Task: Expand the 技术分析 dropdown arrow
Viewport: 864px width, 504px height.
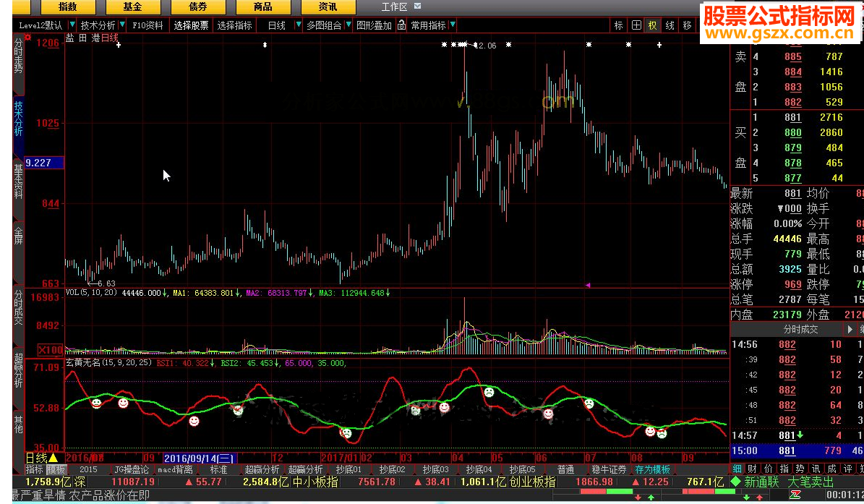Action: click(x=121, y=25)
